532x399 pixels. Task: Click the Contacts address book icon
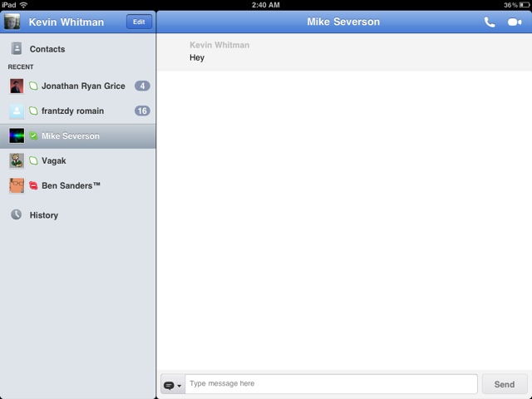click(17, 48)
